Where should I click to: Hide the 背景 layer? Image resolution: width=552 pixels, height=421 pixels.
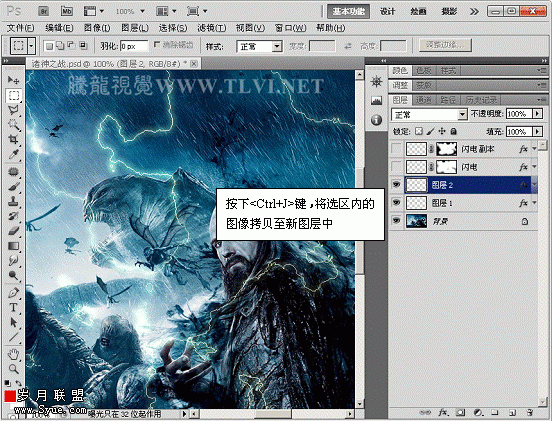pos(396,221)
